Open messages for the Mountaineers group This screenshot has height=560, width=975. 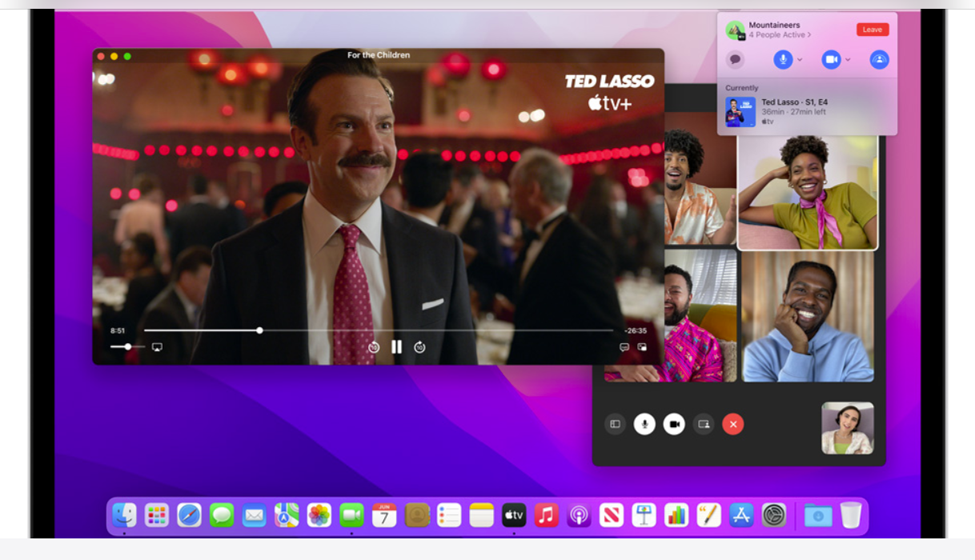coord(735,59)
